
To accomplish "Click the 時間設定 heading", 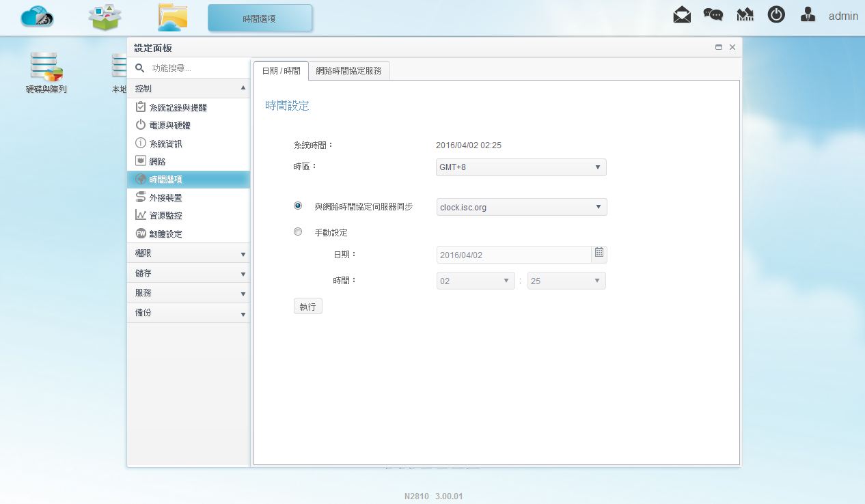I will [x=287, y=106].
